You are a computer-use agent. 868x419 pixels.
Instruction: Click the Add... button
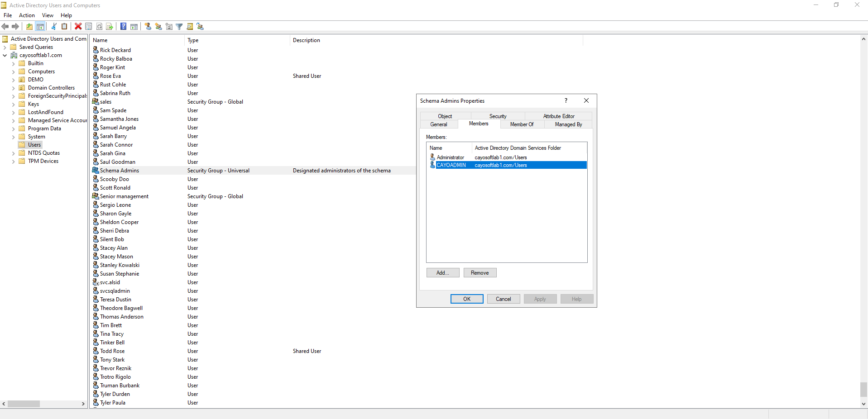[442, 273]
